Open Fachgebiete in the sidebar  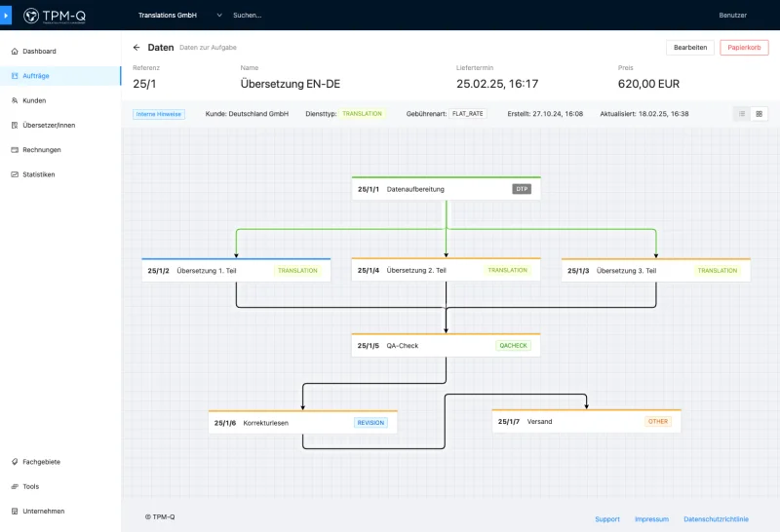[41, 462]
